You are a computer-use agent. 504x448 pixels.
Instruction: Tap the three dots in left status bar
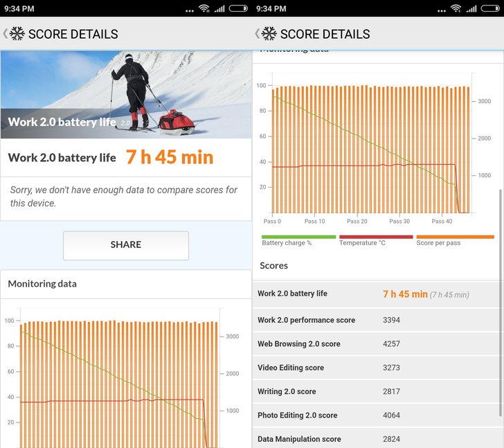point(190,11)
